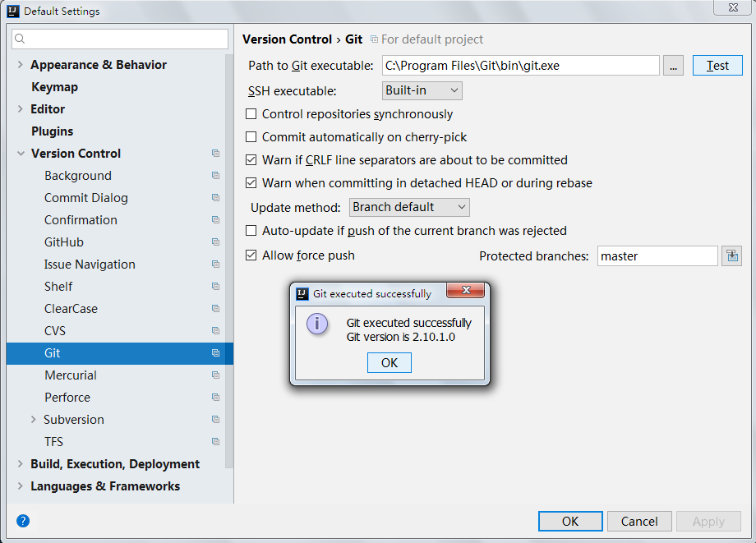Enable Control repositories synchronously checkbox
This screenshot has height=543, width=756.
[251, 114]
